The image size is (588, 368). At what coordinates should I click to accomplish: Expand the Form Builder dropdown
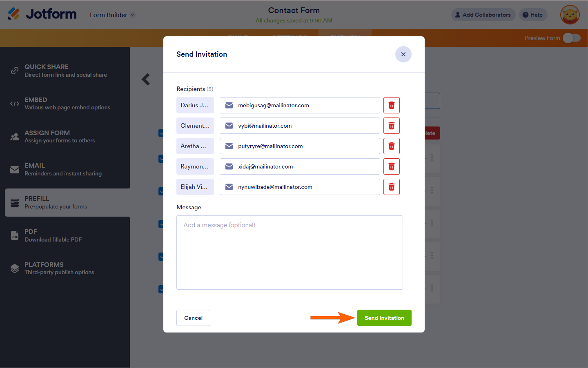point(112,15)
